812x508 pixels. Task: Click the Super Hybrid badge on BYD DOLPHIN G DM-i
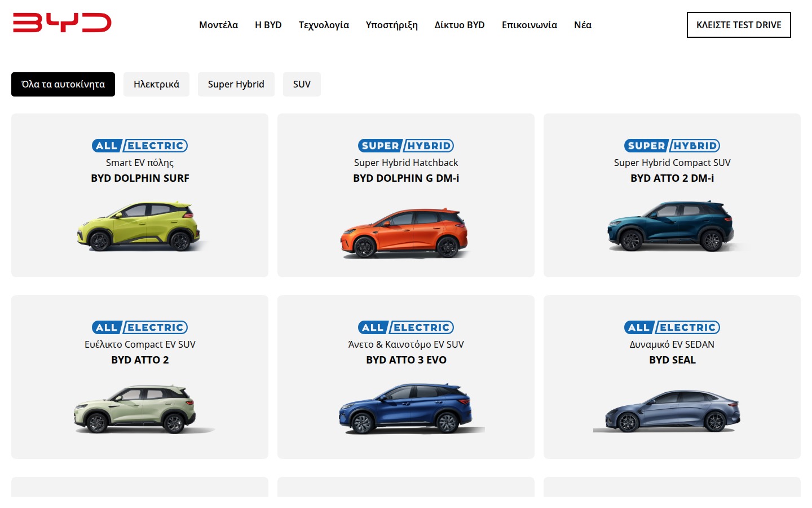pos(406,146)
